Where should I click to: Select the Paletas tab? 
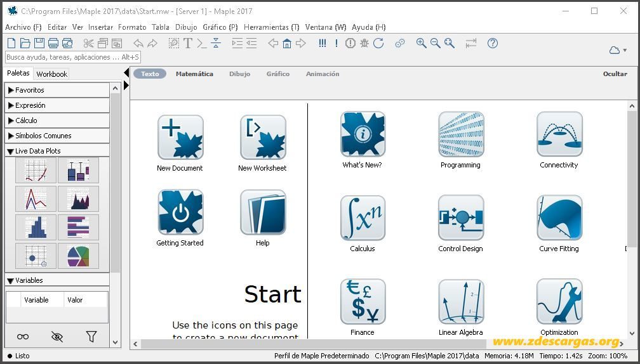[x=18, y=73]
